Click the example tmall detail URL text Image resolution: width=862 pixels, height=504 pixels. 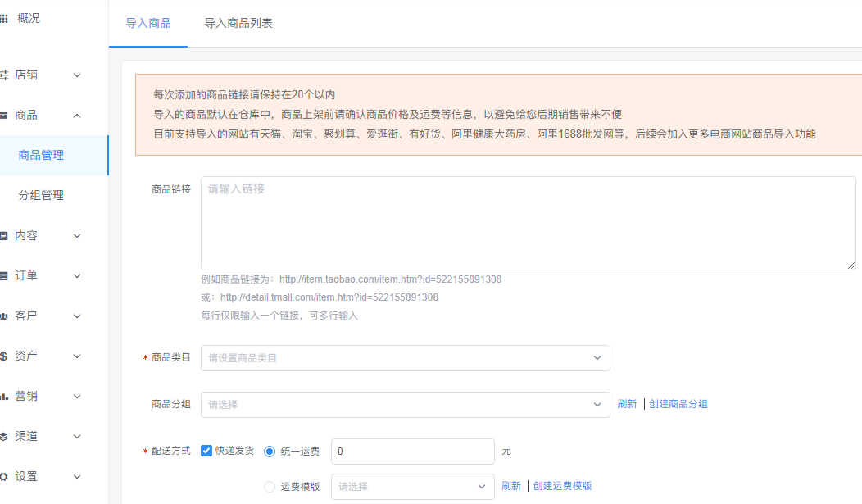(329, 297)
